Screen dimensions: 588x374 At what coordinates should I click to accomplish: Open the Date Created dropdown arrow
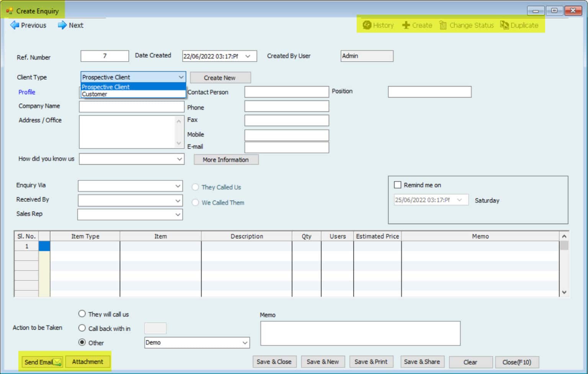248,56
